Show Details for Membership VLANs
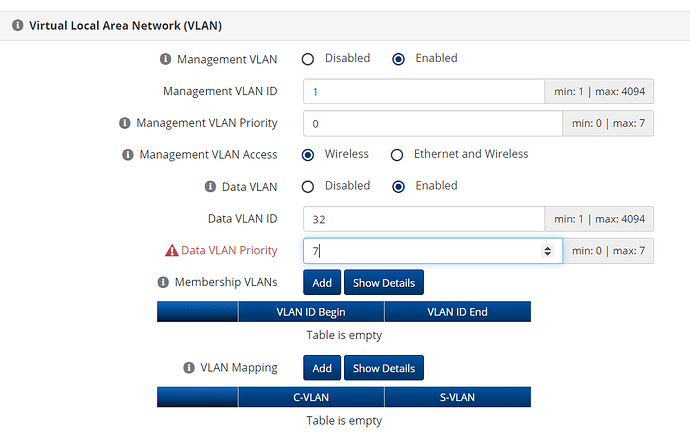 tap(384, 282)
